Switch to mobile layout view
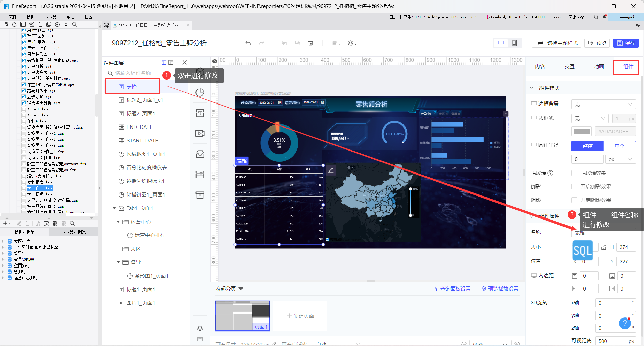 click(514, 43)
